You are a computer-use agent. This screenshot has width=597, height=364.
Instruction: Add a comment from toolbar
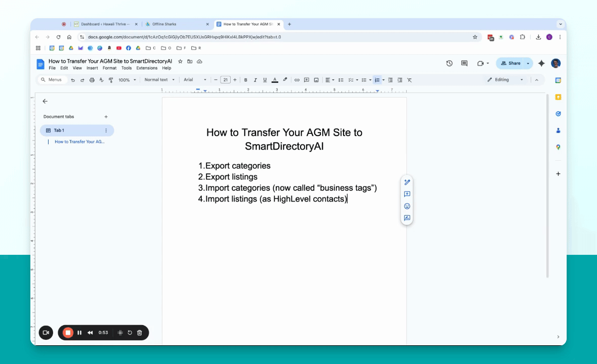click(307, 80)
